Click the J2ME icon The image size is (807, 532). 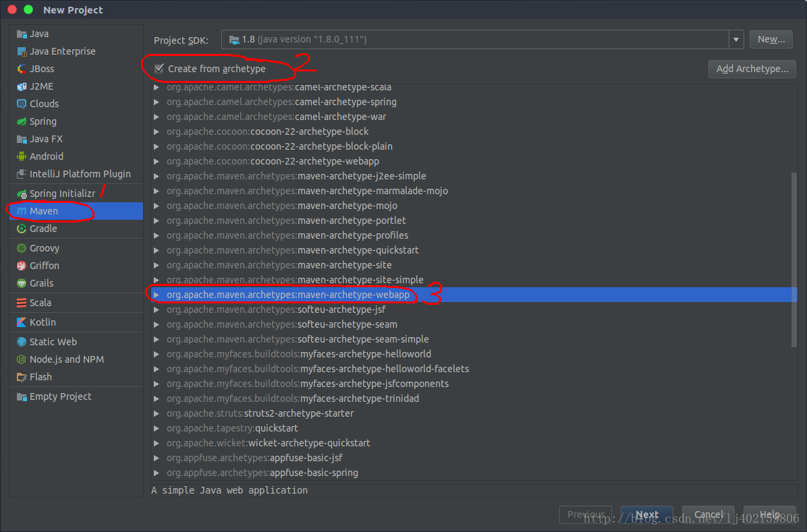pos(22,86)
